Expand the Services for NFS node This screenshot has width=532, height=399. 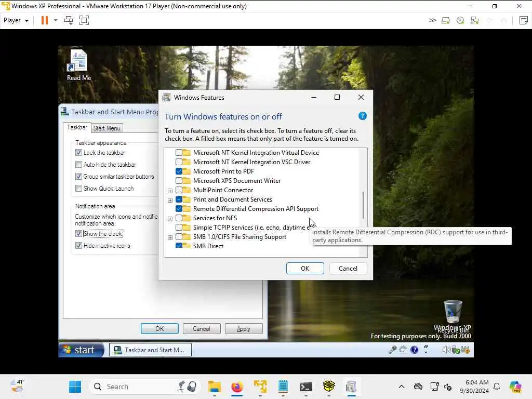click(170, 219)
